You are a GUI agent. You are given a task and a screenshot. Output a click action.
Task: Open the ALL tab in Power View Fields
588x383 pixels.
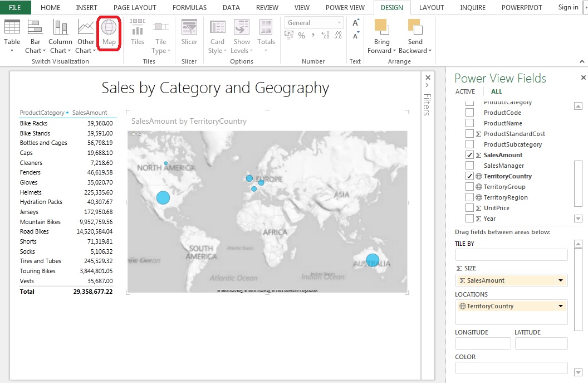coord(496,91)
